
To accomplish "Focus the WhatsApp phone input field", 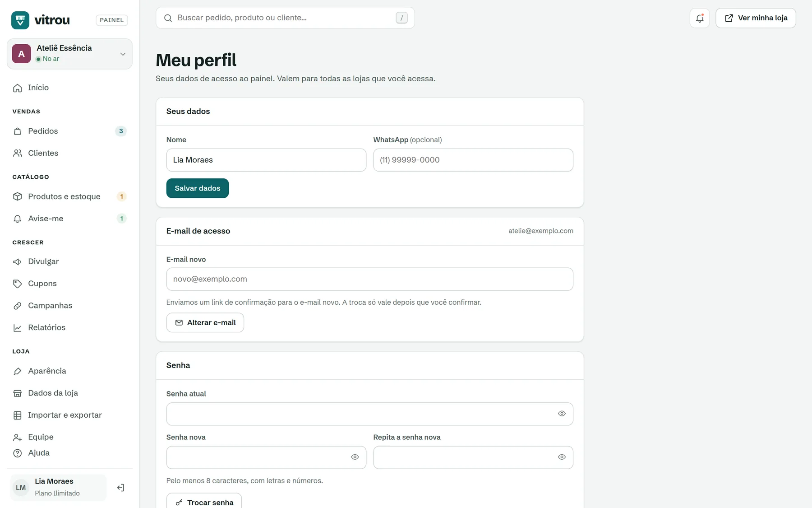I will pos(473,160).
